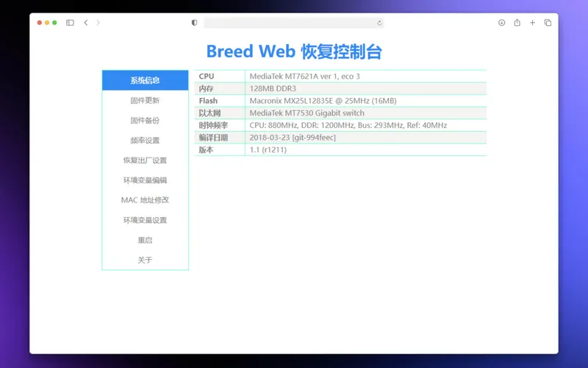The width and height of the screenshot is (588, 368).
Task: Select the 系统信息 menu item
Action: (145, 80)
